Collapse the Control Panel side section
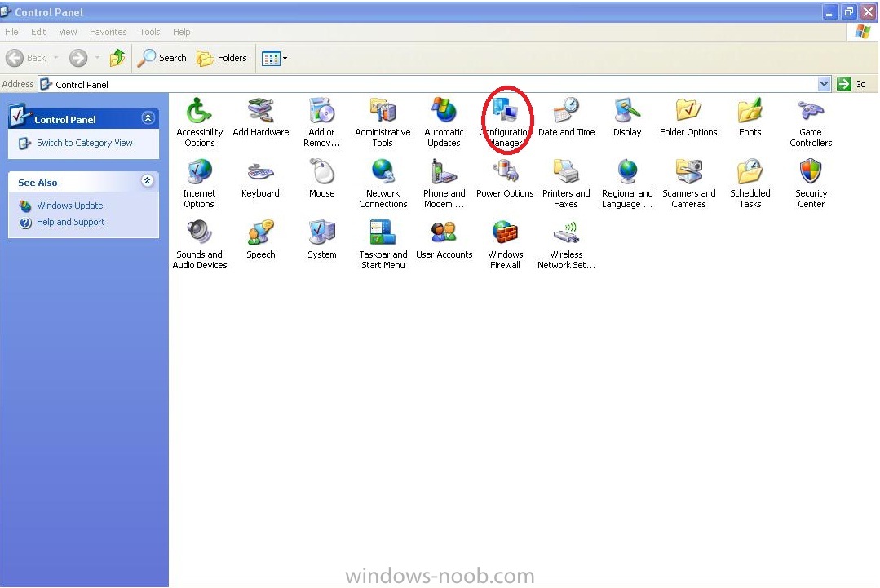The width and height of the screenshot is (880, 588). [148, 117]
